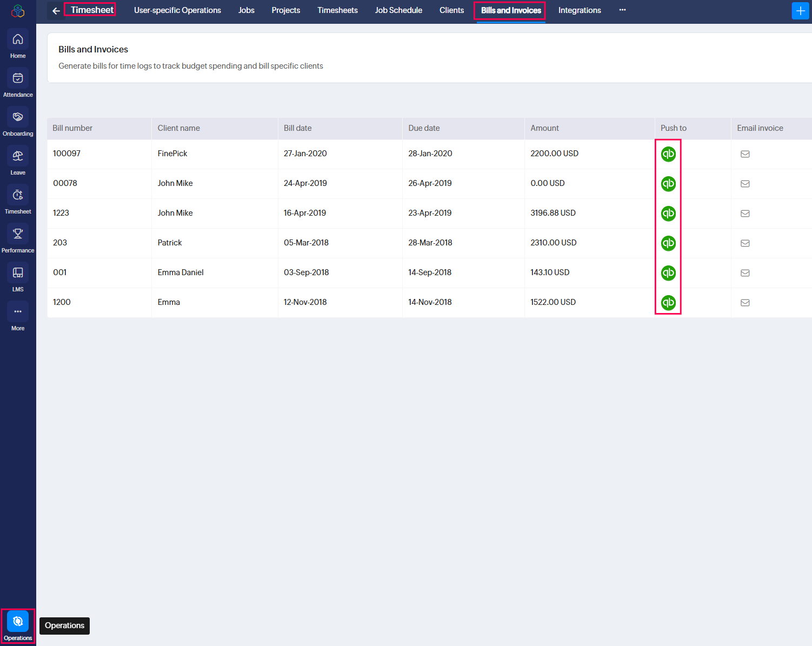Select bill number 1200
The image size is (812, 646).
click(62, 302)
